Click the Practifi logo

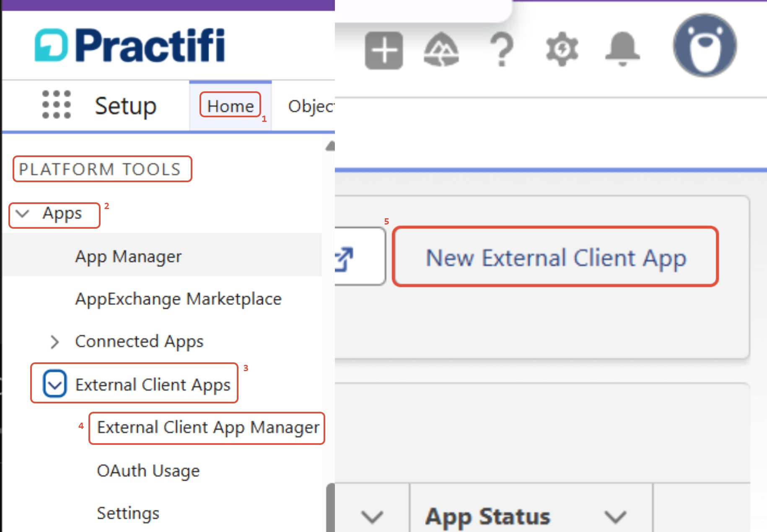[130, 45]
